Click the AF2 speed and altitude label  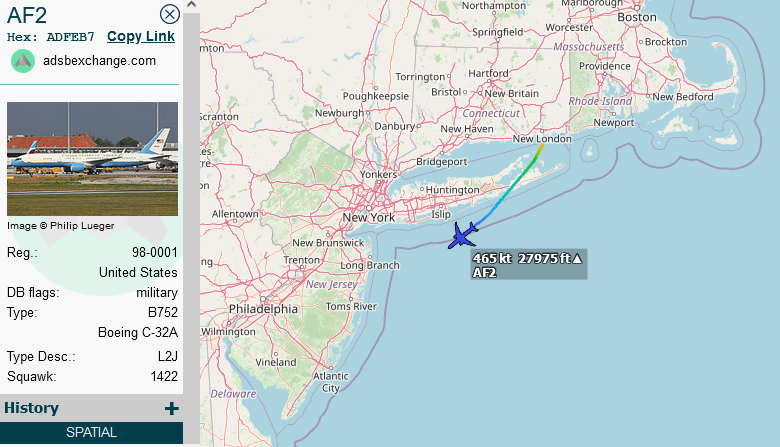(528, 265)
